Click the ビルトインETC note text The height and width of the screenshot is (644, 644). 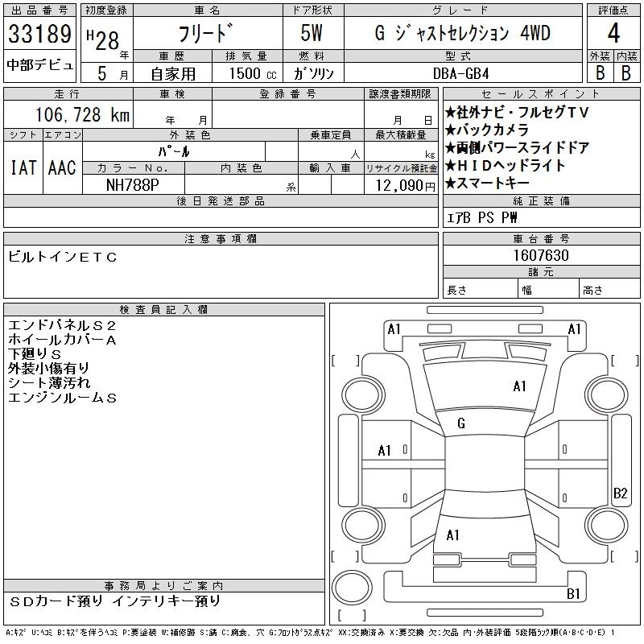point(63,257)
